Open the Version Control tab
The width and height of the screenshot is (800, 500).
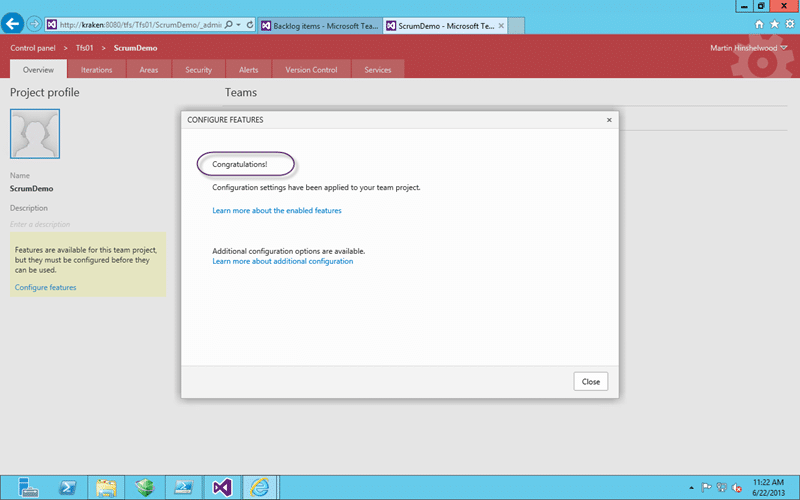click(x=311, y=69)
